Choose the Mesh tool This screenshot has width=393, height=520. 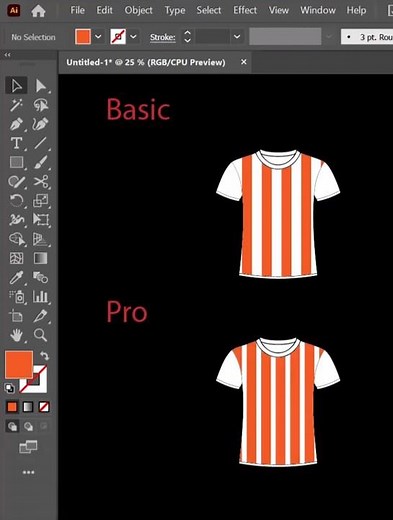16,258
